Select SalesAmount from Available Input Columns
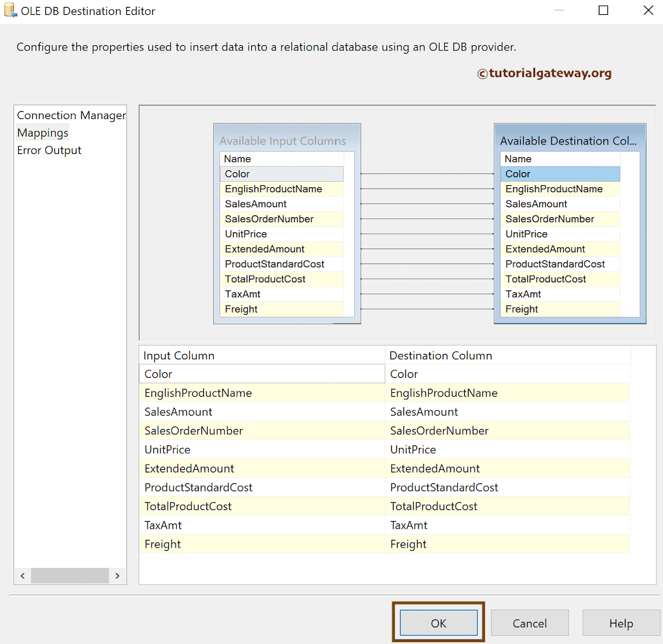 pyautogui.click(x=282, y=204)
